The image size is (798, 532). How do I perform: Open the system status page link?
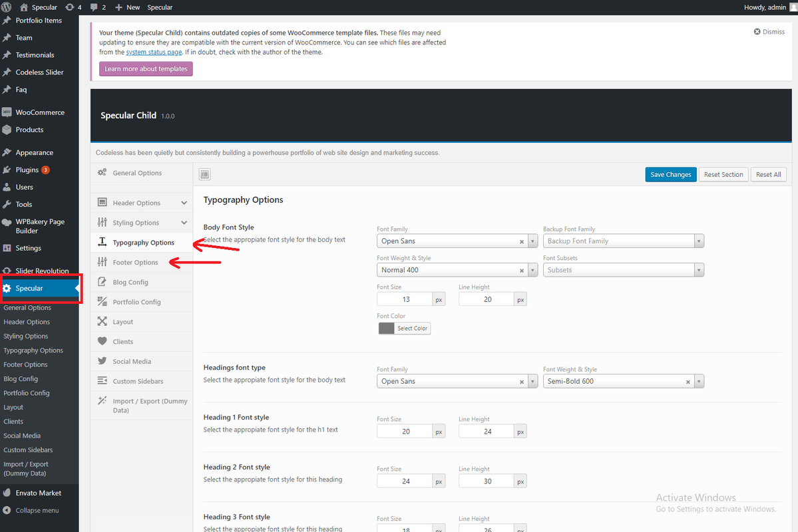click(154, 52)
